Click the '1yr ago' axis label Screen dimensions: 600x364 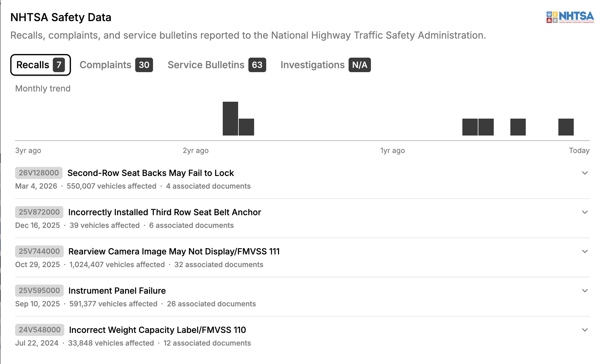pos(393,151)
